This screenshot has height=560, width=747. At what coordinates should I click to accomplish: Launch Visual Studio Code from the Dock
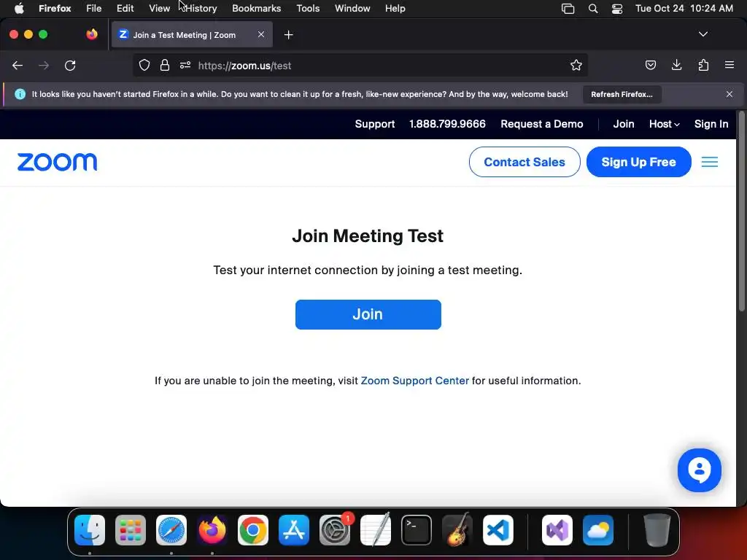[x=498, y=530]
